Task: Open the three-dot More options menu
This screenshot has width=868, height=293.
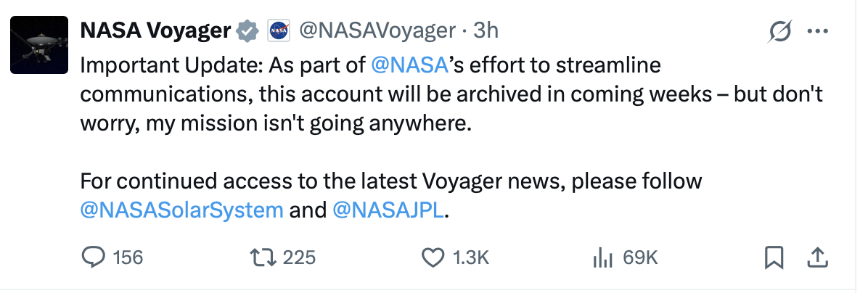Action: pos(818,31)
